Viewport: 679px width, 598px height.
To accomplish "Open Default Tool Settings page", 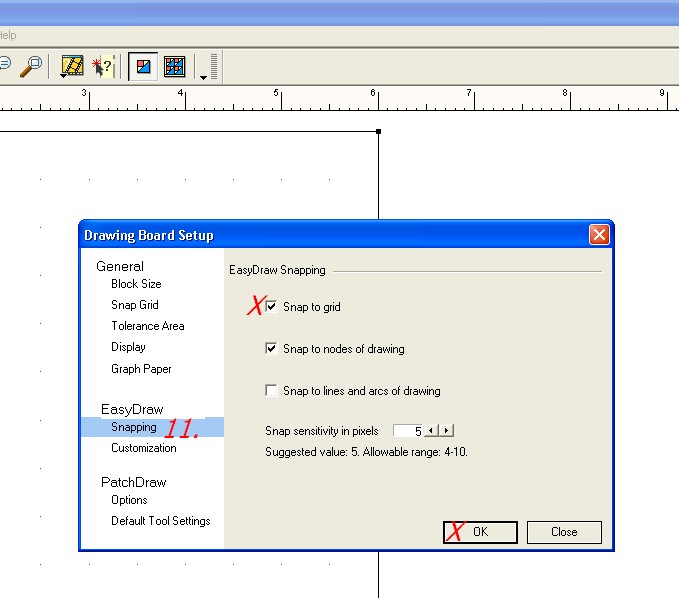I will point(161,521).
